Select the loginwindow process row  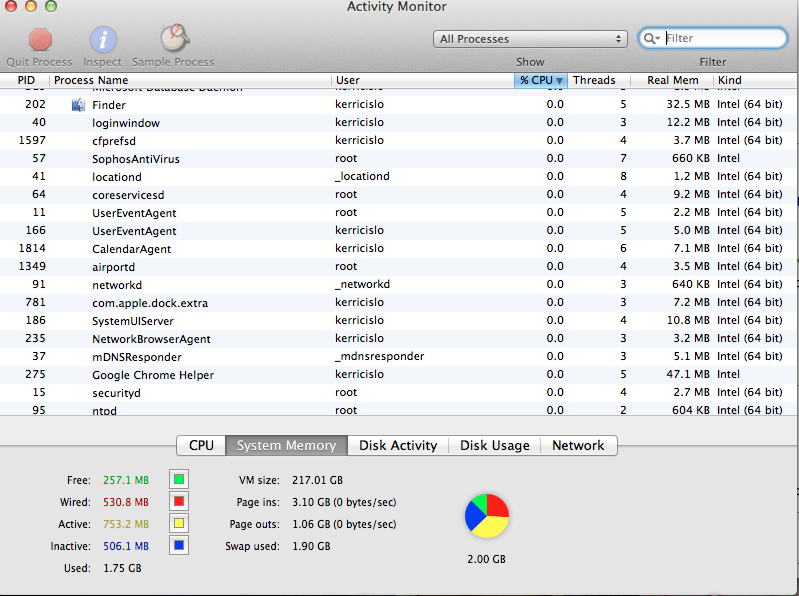click(x=398, y=123)
